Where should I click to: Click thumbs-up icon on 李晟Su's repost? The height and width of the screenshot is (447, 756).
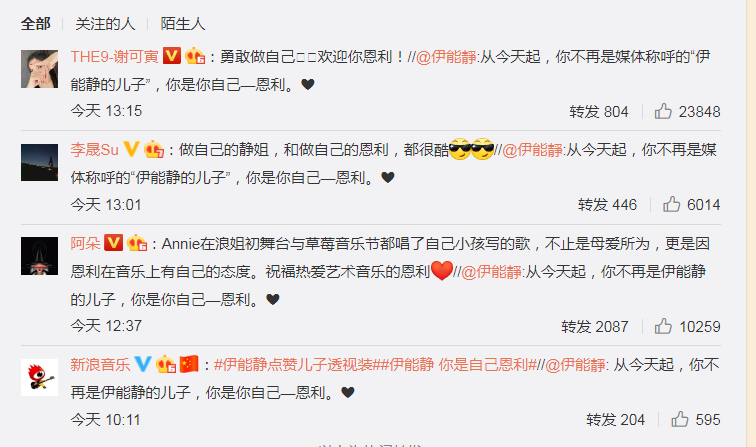(671, 204)
